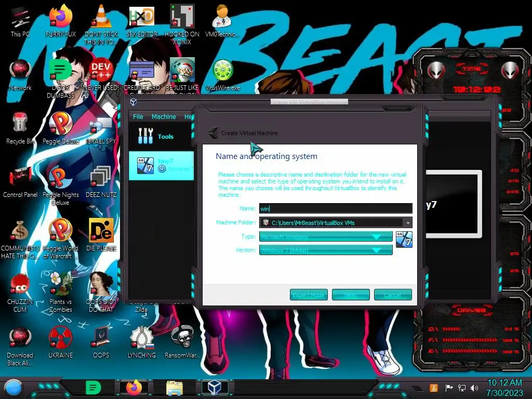This screenshot has height=399, width=532.
Task: Expand the Machine Folder combo box
Action: 408,222
